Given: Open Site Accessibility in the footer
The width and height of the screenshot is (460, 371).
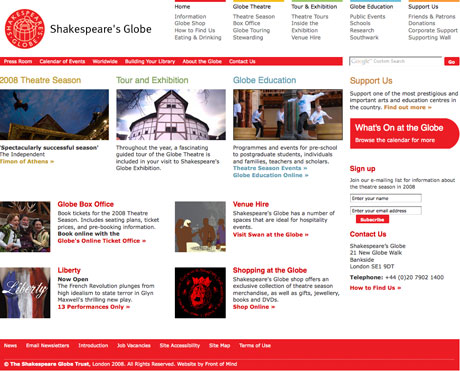Looking at the screenshot, I should coord(180,345).
